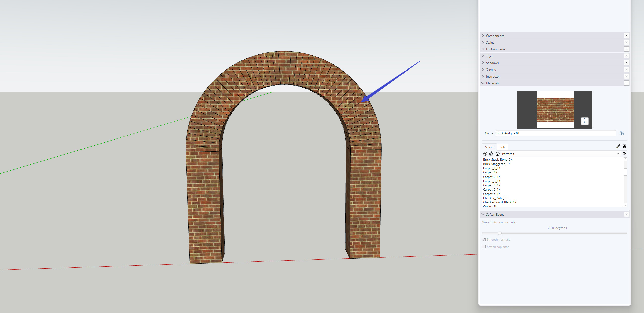Click the AI sparkle icon on the material preview
Viewport: 644px width, 313px height.
(x=585, y=121)
